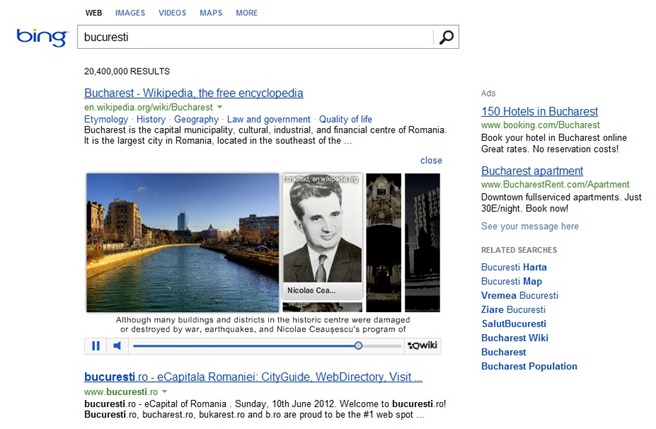
Task: Select the river cityscape image
Action: 182,242
